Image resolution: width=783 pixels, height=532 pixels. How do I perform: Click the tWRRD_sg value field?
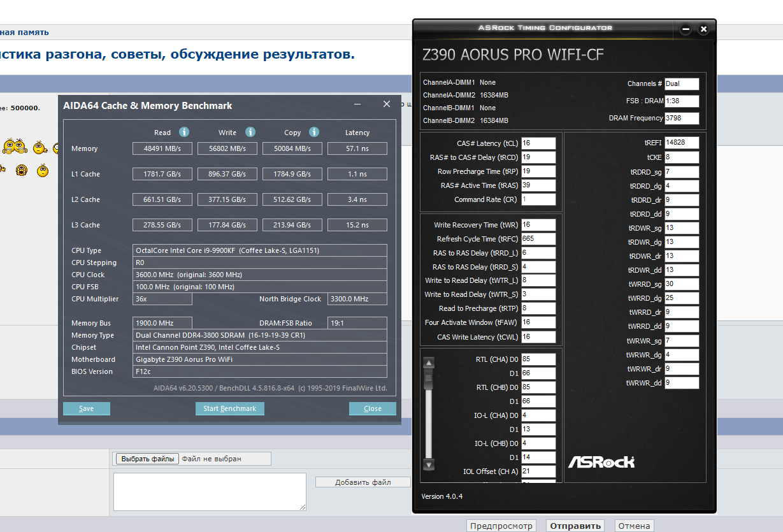682,284
